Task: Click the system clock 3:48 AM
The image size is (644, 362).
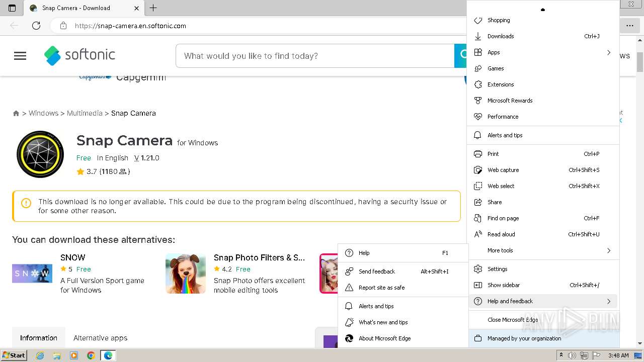Action: [x=618, y=355]
